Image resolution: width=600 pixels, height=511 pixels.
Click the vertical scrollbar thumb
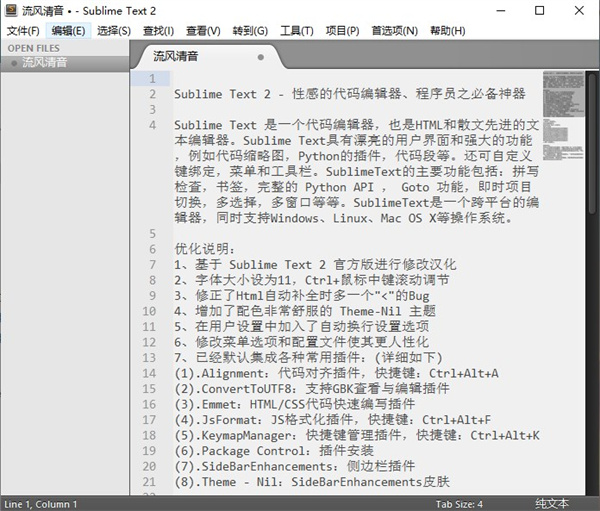point(592,144)
